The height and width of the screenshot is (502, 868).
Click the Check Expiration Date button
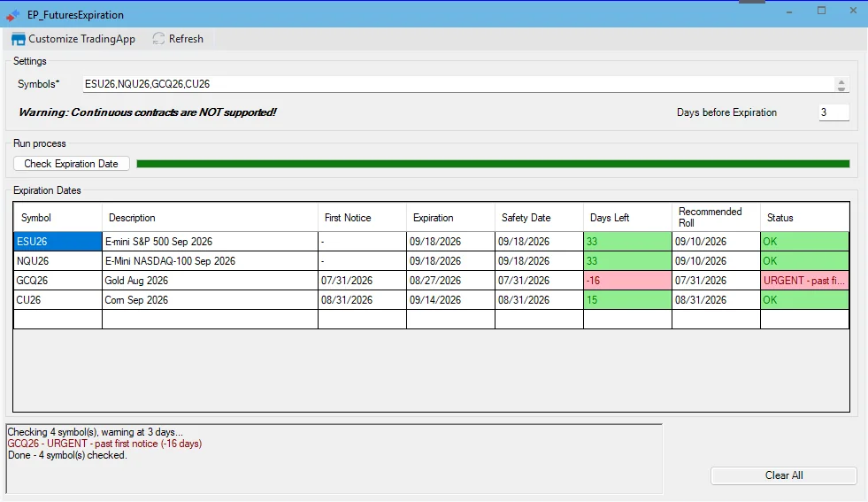(72, 164)
